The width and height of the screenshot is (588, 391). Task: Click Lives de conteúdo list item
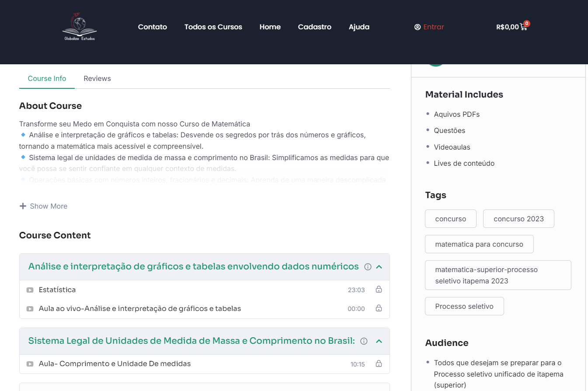point(464,163)
